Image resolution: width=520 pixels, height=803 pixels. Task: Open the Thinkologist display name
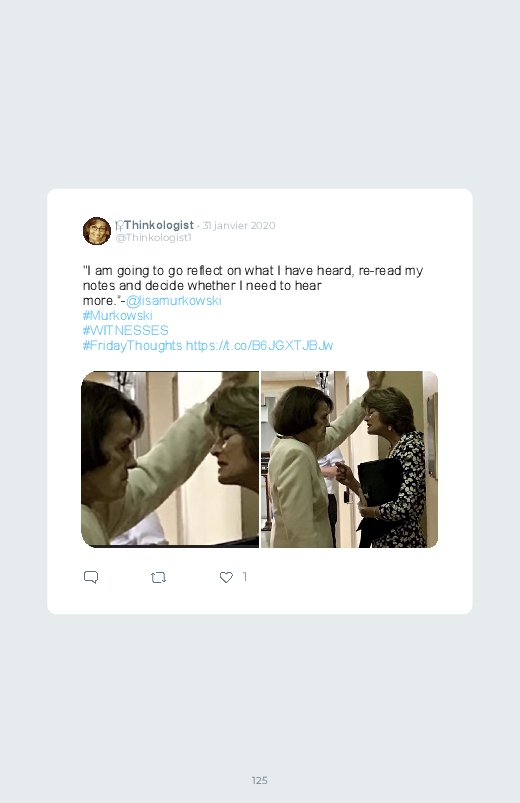tap(159, 225)
